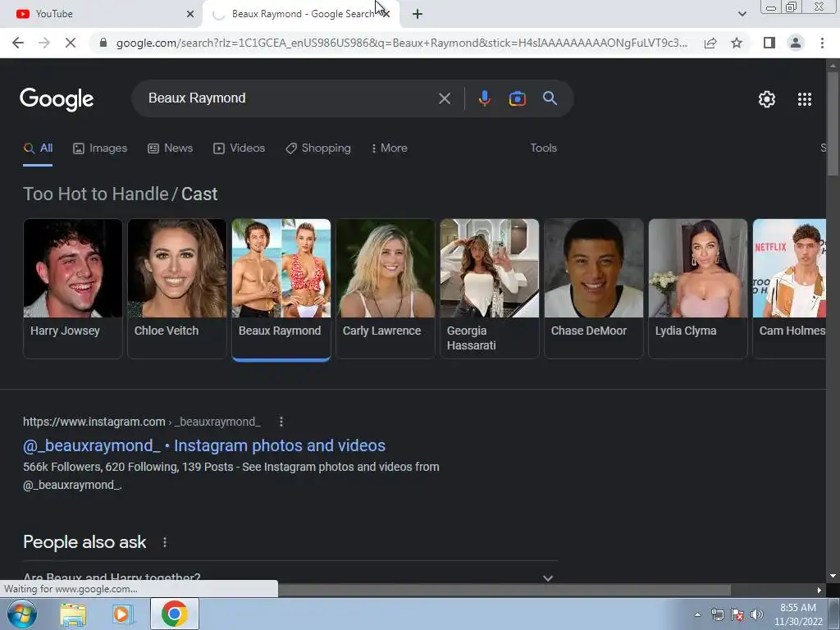840x630 pixels.
Task: Open the Too Hot to Handle link
Action: pyautogui.click(x=95, y=194)
